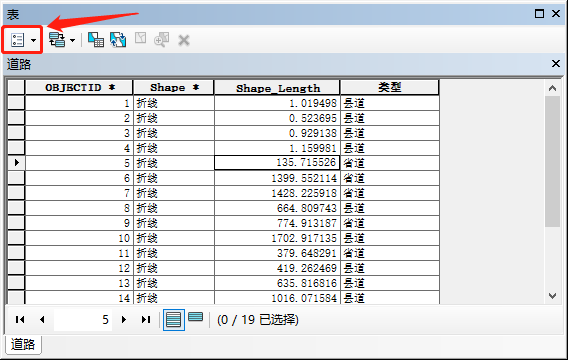Viewport: 568px width, 360px height.
Task: Click cell value 1016.071584
Action: [277, 298]
